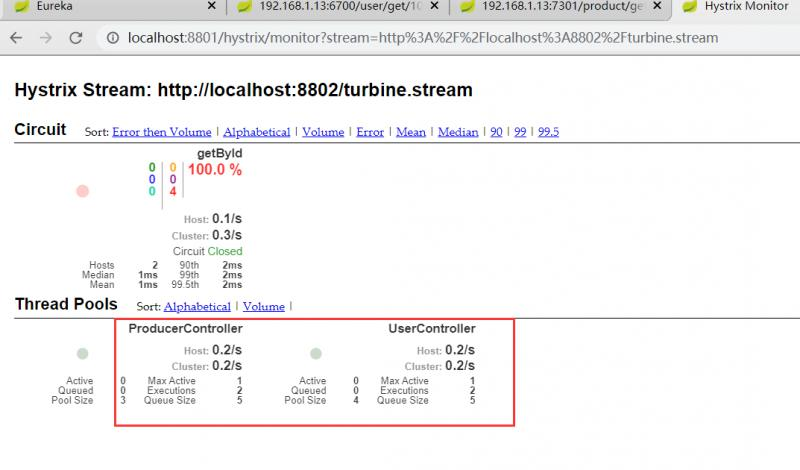800x470 pixels.
Task: Sort circuits Alphabetical
Action: (257, 132)
